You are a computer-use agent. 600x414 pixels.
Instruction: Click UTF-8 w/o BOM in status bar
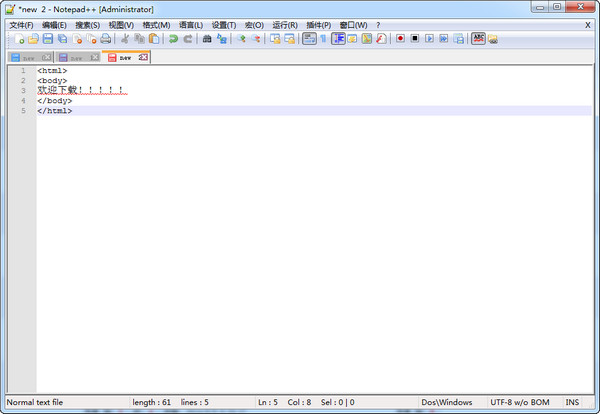(519, 402)
